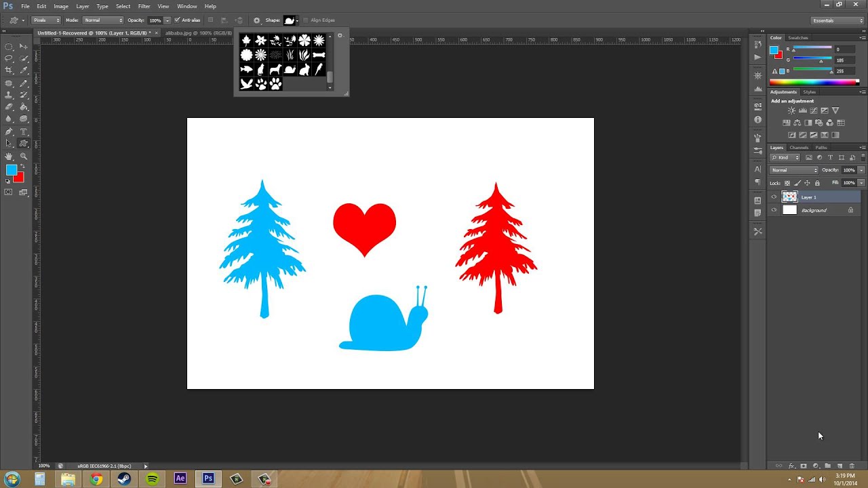Select the Sponge tool
This screenshot has height=488, width=868.
click(24, 119)
